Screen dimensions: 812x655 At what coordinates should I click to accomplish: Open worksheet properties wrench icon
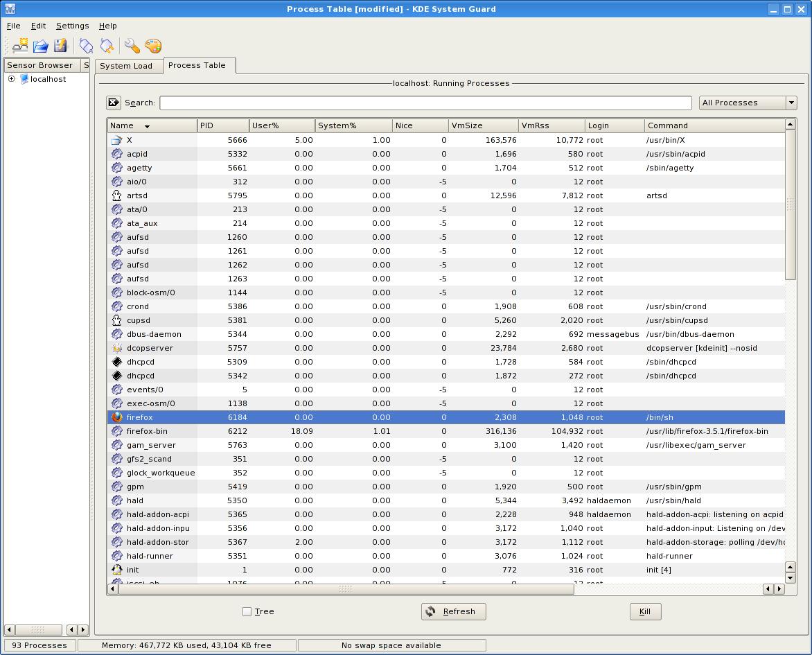pos(132,46)
